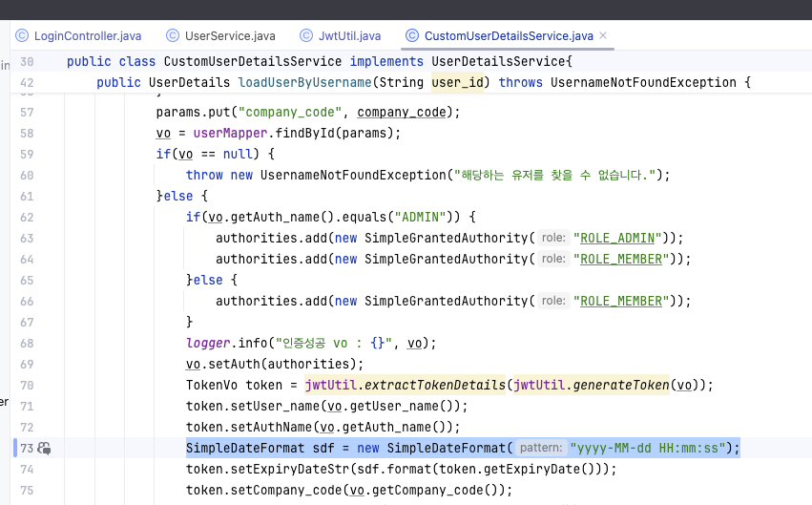812x505 pixels.
Task: Select the JwtUtil.java editor tab
Action: (x=349, y=35)
